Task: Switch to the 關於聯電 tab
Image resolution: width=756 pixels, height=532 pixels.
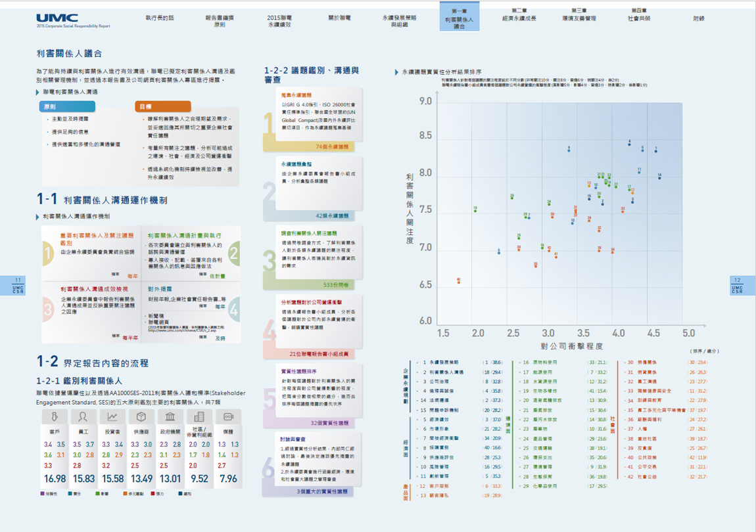Action: [339, 18]
